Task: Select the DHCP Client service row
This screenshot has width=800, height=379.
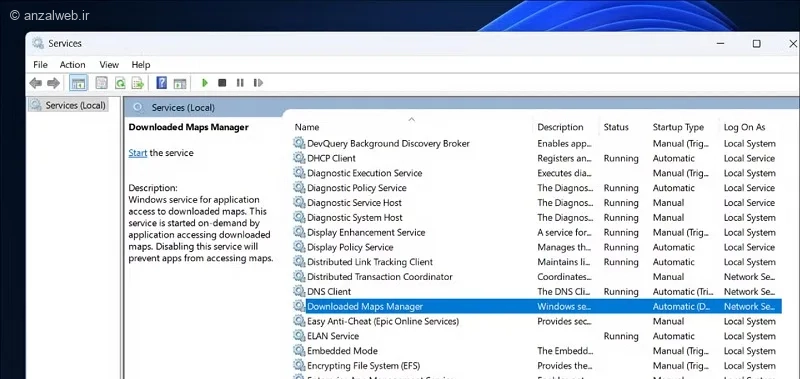Action: coord(537,158)
